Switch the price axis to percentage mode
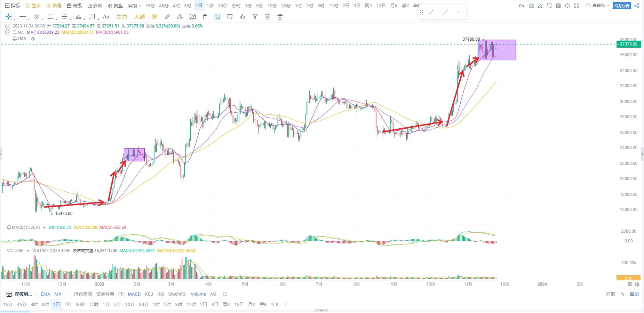644x313 pixels. (622, 294)
